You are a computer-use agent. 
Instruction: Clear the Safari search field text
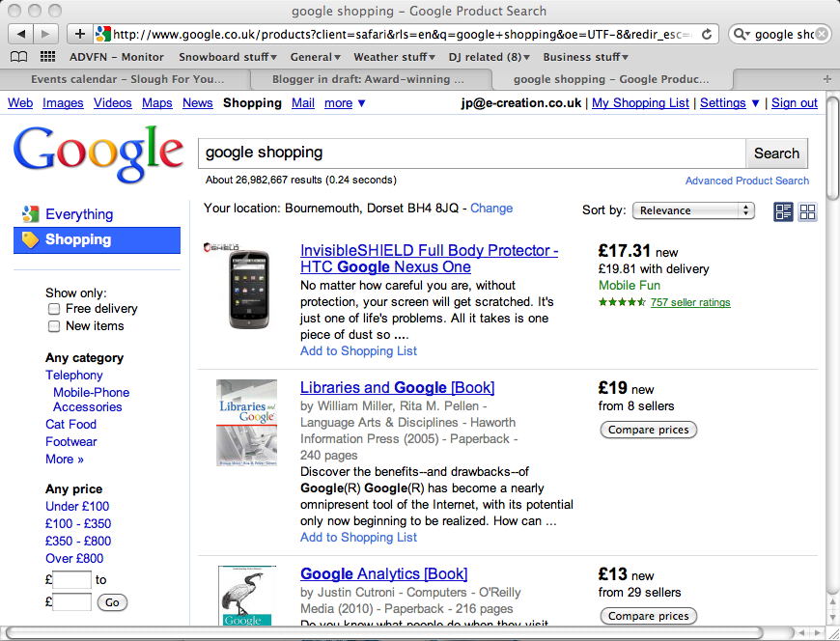point(822,35)
